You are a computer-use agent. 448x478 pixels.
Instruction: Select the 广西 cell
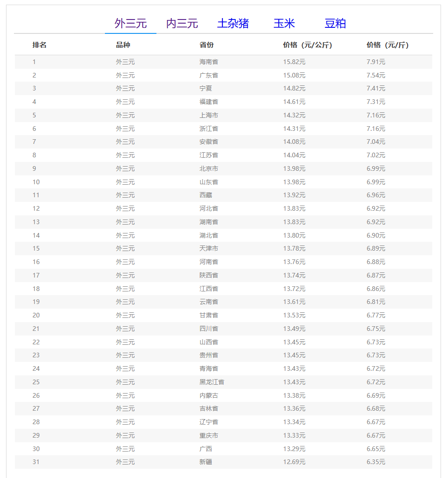(206, 449)
